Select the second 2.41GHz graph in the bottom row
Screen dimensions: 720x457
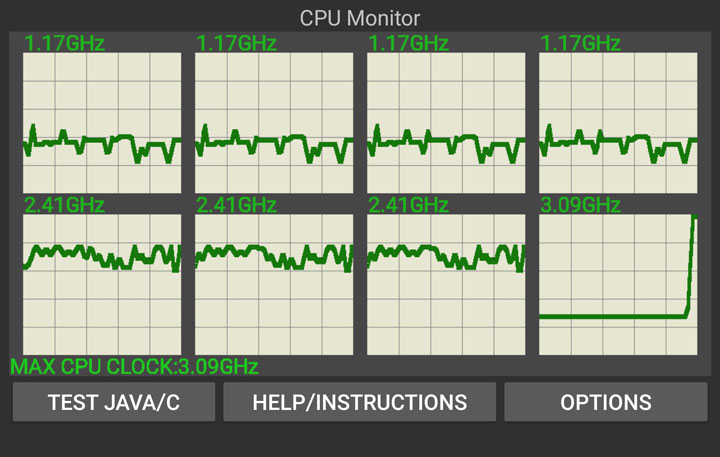pos(274,284)
